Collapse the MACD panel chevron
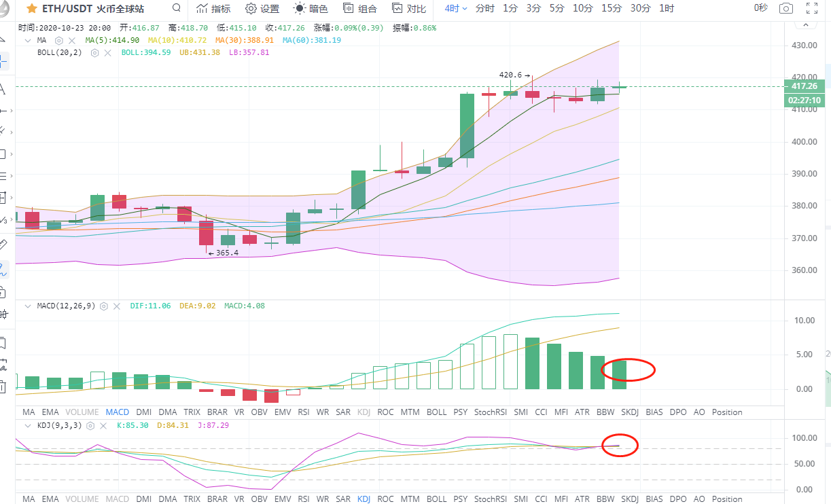 point(28,306)
